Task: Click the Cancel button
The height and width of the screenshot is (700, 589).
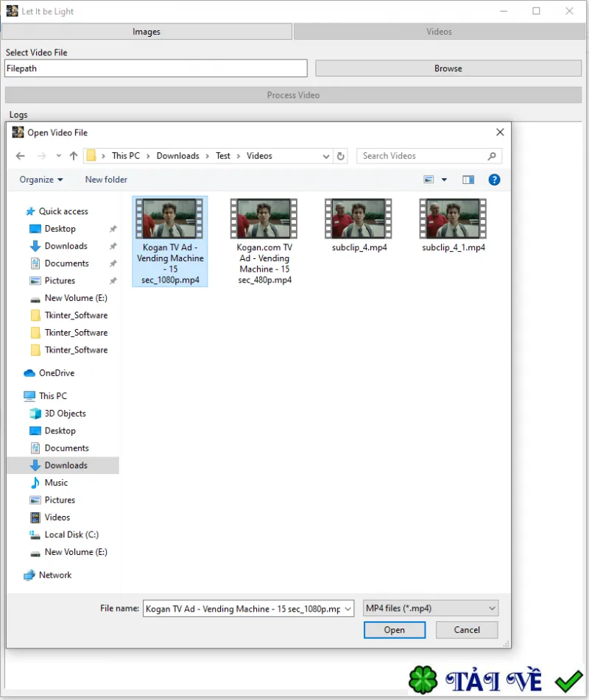Action: coord(467,630)
